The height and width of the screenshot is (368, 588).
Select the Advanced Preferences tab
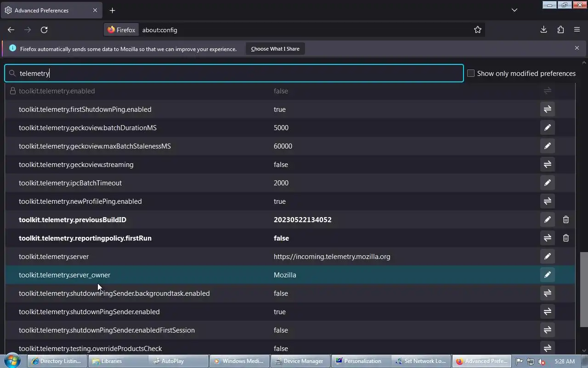[51, 10]
